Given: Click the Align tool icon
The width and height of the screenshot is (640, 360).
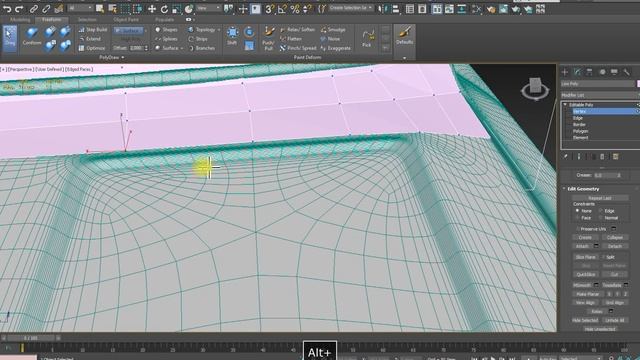Looking at the screenshot, I should [x=396, y=9].
